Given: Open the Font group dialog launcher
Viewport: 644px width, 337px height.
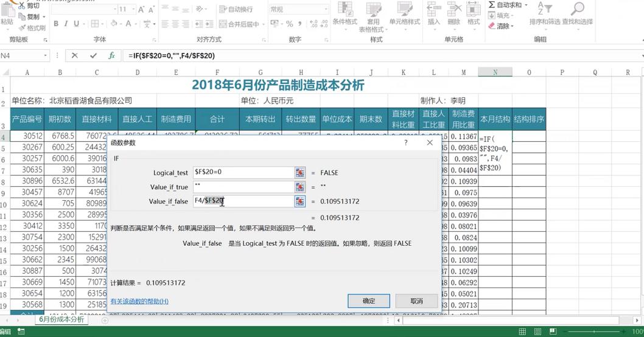Looking at the screenshot, I should [x=155, y=40].
